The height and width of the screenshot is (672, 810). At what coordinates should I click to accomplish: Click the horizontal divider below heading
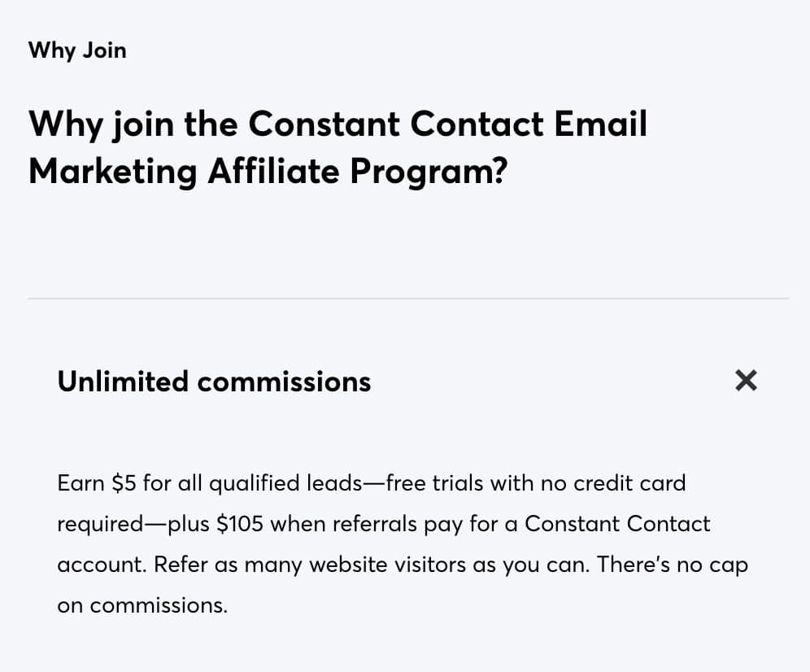(408, 299)
